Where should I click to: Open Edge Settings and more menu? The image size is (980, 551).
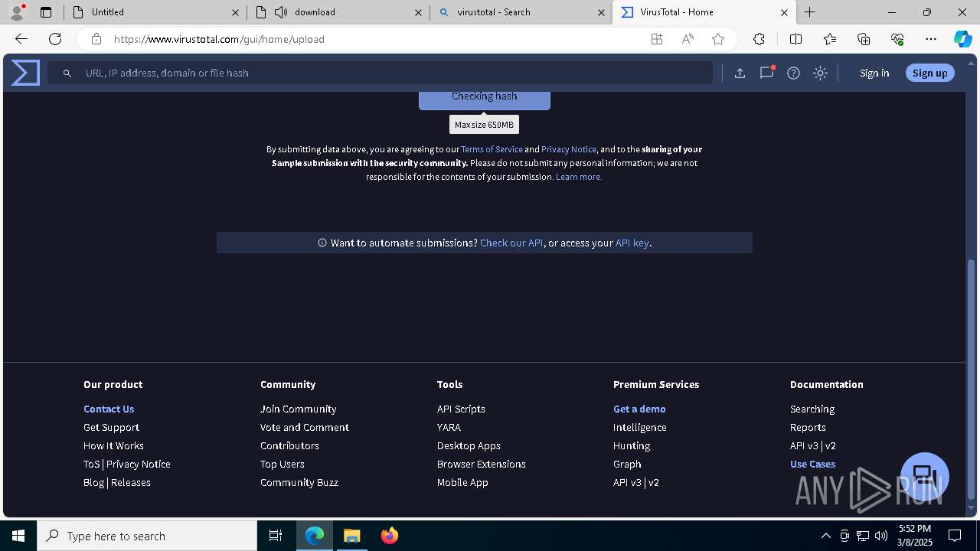click(x=931, y=39)
